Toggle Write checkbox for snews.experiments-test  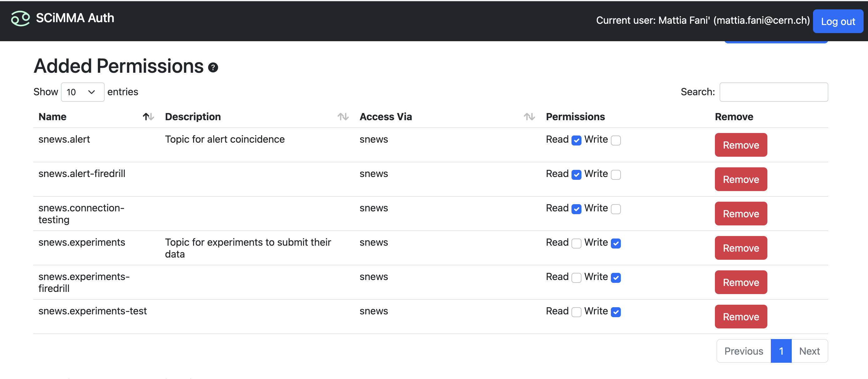[616, 312]
